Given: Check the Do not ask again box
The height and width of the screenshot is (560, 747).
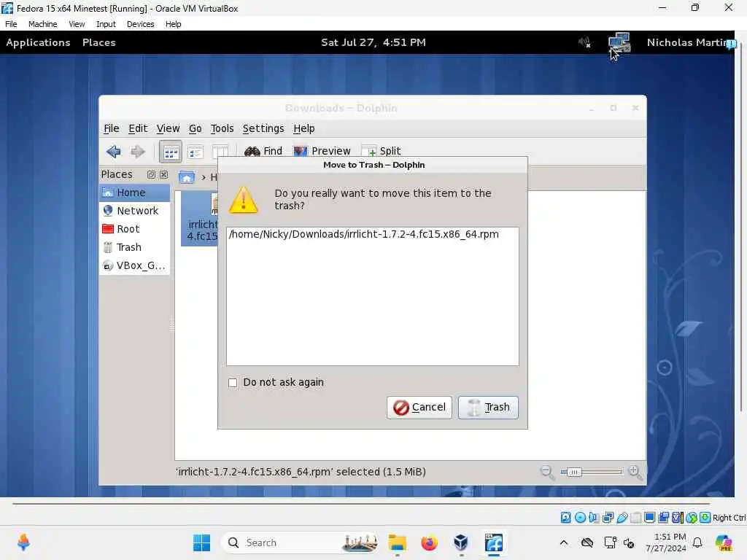Looking at the screenshot, I should point(233,383).
